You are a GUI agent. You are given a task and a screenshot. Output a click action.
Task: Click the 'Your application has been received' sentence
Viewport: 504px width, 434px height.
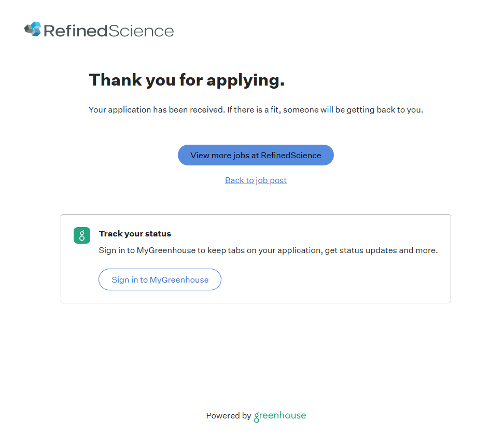tap(157, 110)
